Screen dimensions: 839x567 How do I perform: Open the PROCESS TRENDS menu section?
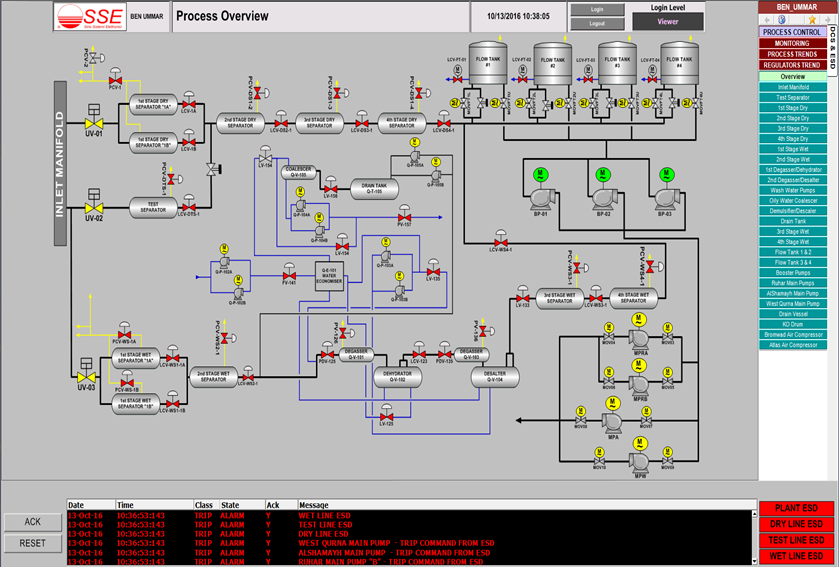pos(792,54)
